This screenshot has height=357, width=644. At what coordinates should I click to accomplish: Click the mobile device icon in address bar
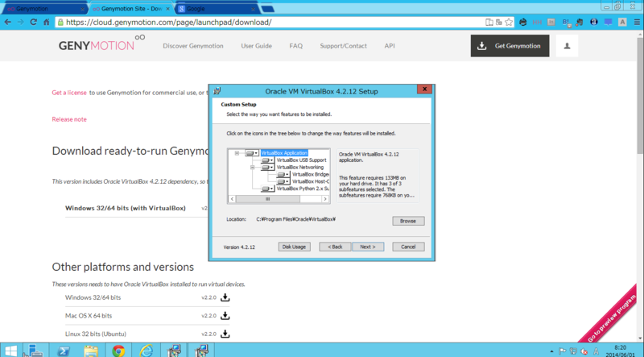(x=489, y=23)
